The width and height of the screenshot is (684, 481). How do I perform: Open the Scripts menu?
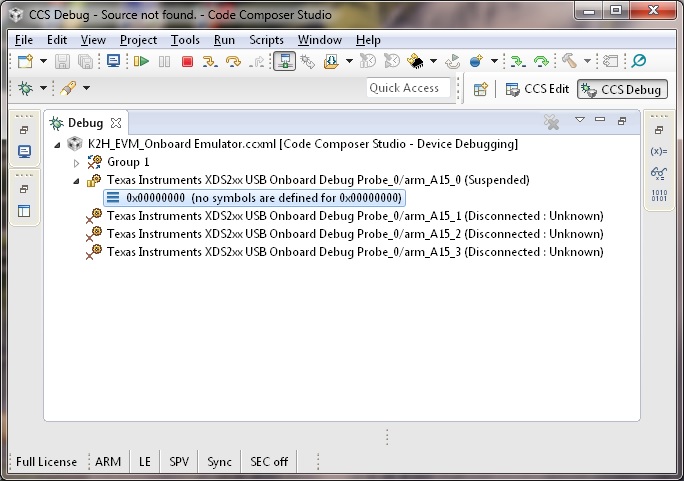coord(266,40)
